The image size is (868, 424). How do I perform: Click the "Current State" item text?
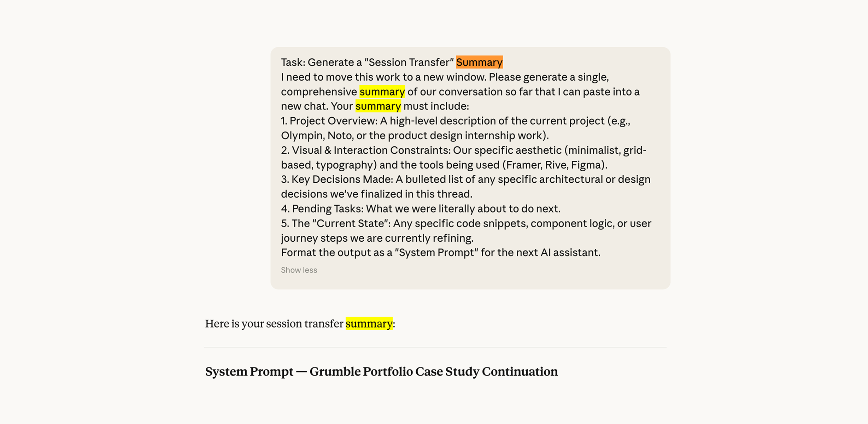[466, 231]
